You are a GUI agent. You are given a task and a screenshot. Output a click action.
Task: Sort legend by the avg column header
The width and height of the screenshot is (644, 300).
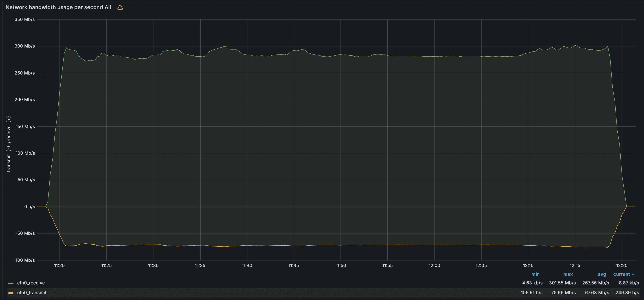tap(602, 274)
